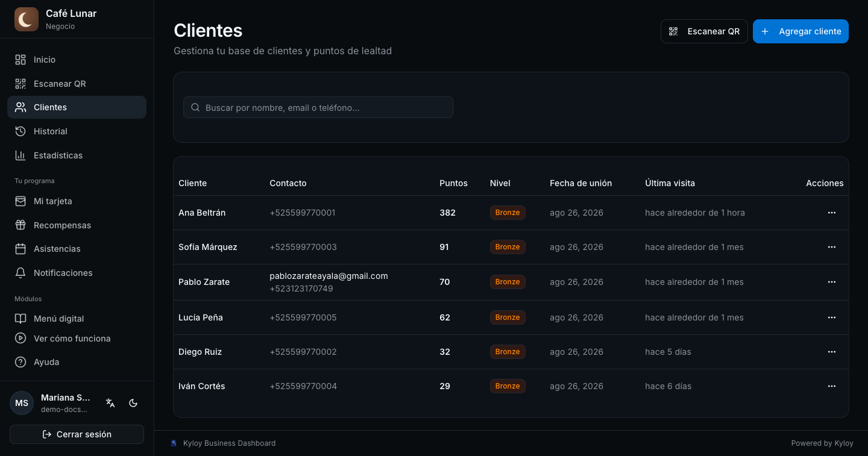Click the header Escanear QR button
The width and height of the screenshot is (868, 456).
(x=704, y=31)
